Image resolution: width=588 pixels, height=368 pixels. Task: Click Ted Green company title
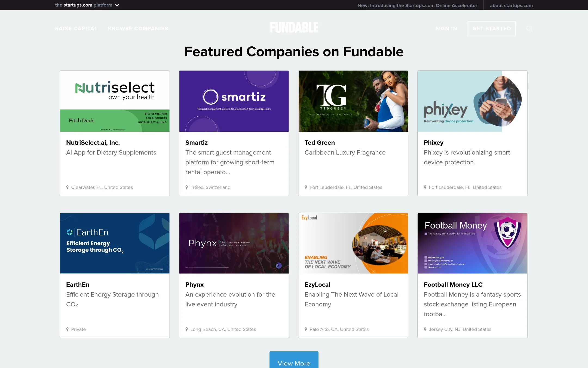(320, 143)
